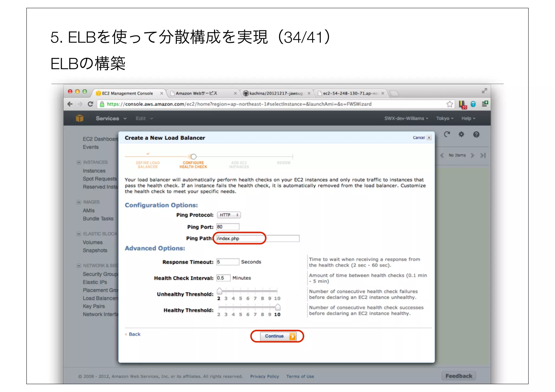Viewport: 555px width, 392px height.
Task: Open the console help question mark icon
Action: [476, 134]
